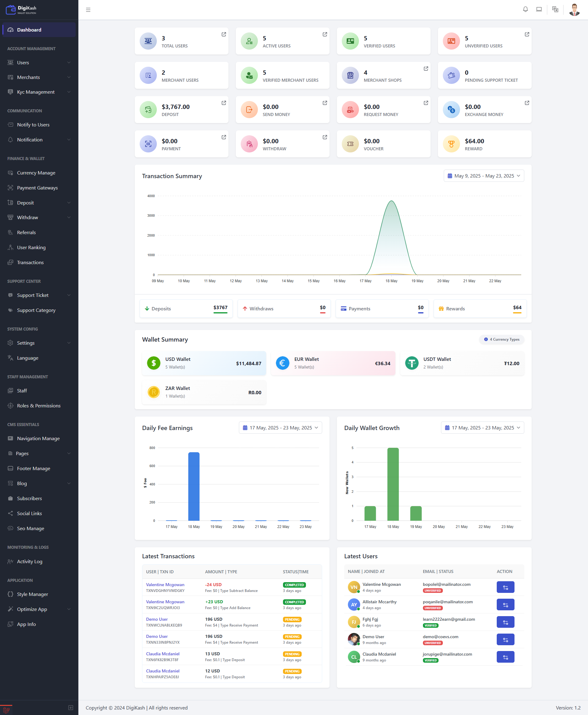Click the external link icon on the Deposit card
The height and width of the screenshot is (715, 588).
point(224,103)
